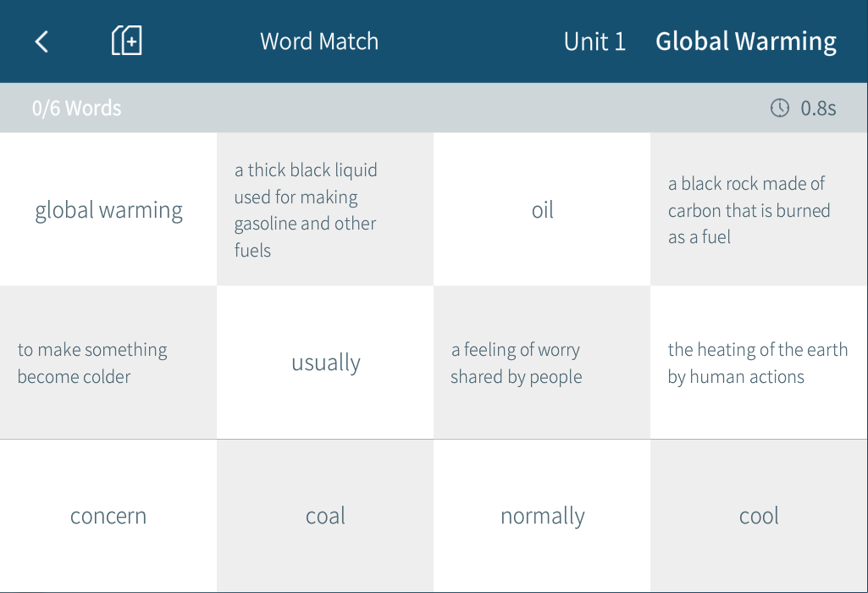Screen dimensions: 868x593
Task: Choose the 'usually' word card
Action: pos(325,363)
